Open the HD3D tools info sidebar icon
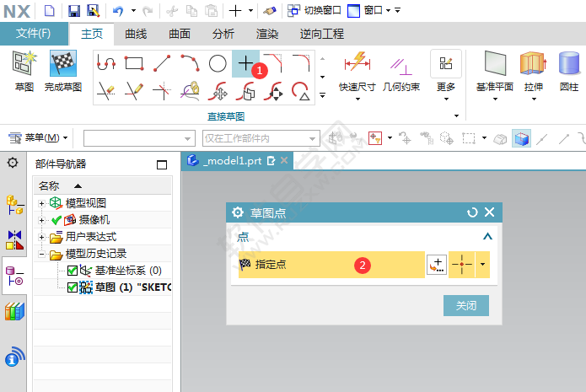Image resolution: width=586 pixels, height=392 pixels. click(x=14, y=357)
